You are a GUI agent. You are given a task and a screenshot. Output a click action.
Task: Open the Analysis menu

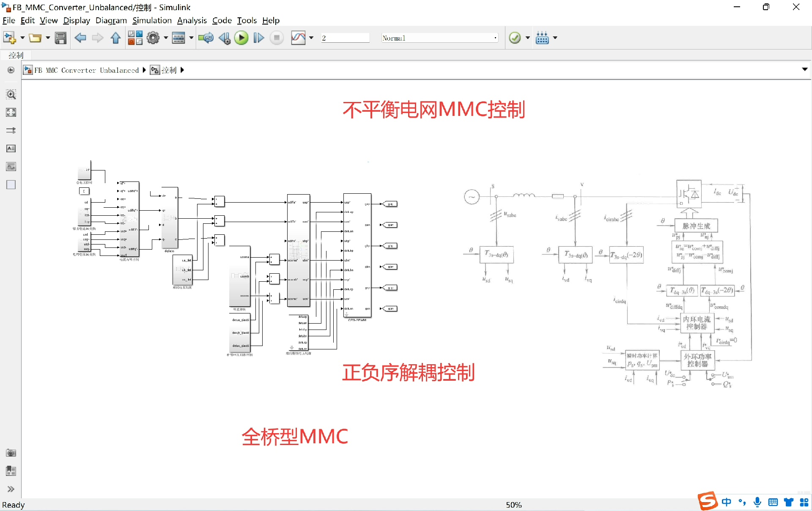192,20
